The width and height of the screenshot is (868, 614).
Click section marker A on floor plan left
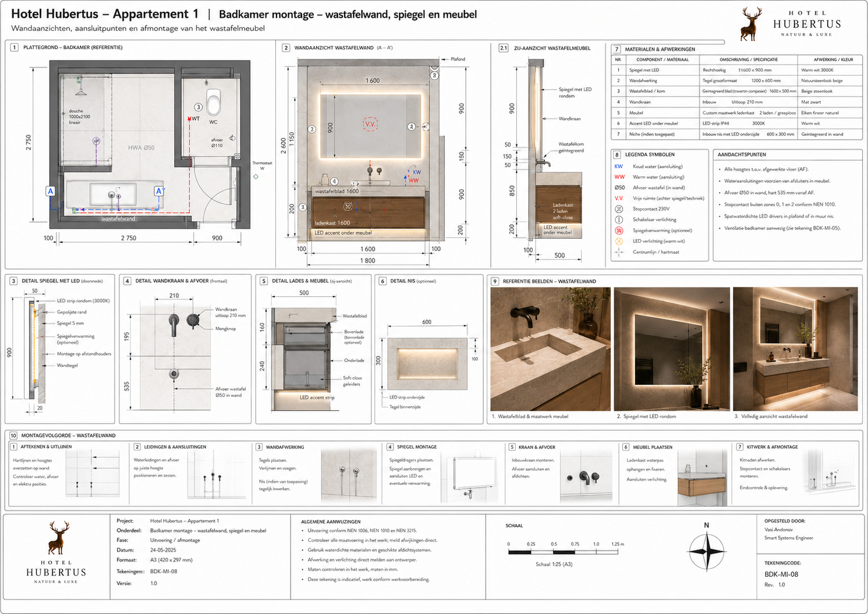click(x=51, y=191)
